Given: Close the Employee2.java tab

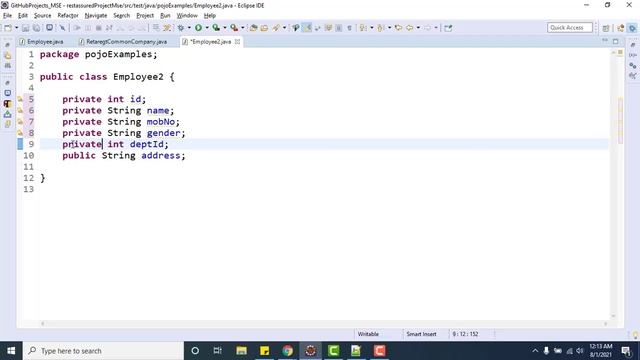Looking at the screenshot, I should [x=237, y=42].
